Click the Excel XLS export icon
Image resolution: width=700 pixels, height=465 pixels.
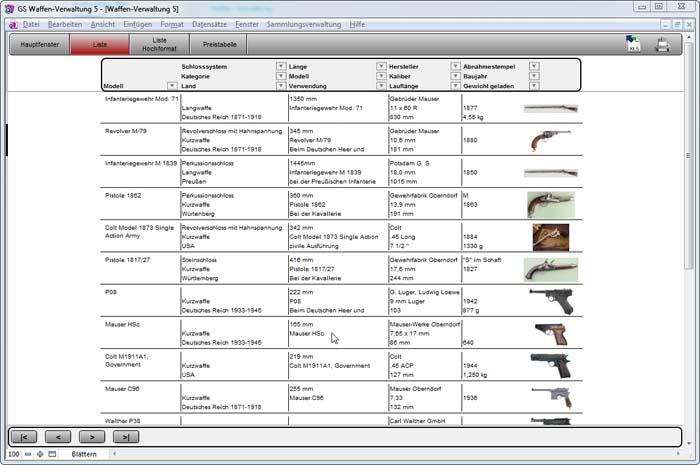pos(633,44)
